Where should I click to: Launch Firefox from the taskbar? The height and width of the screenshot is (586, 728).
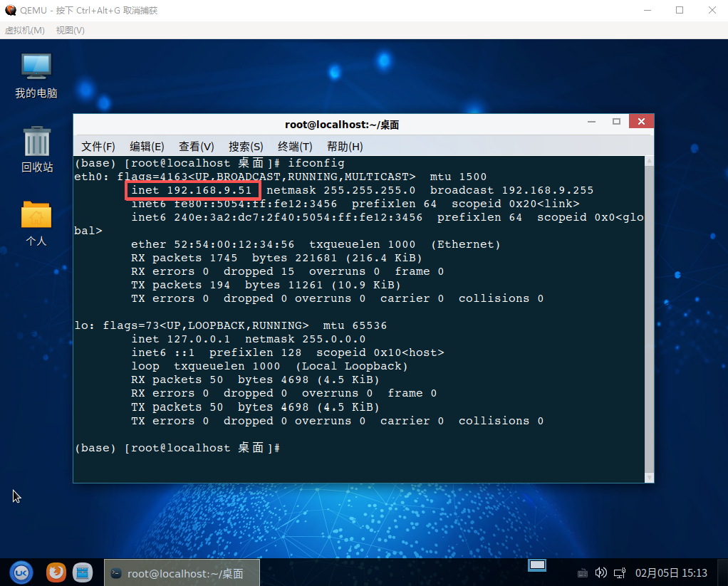[x=56, y=572]
